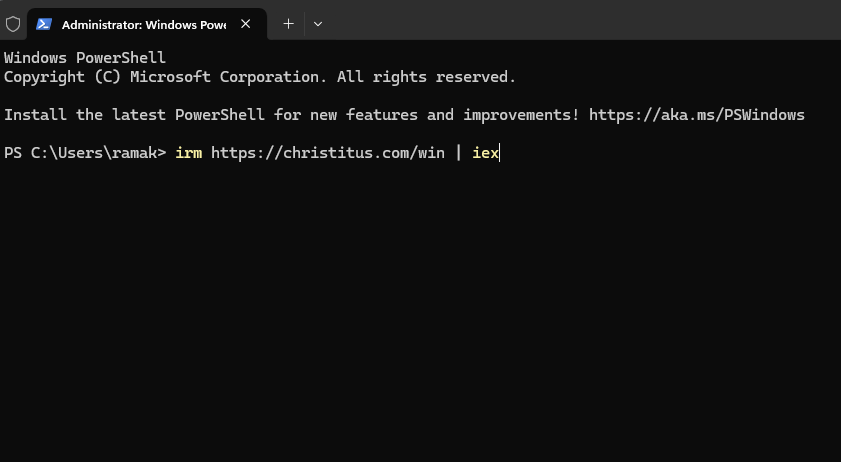Click the 'irm' command word
Image resolution: width=841 pixels, height=462 pixels.
[x=188, y=153]
